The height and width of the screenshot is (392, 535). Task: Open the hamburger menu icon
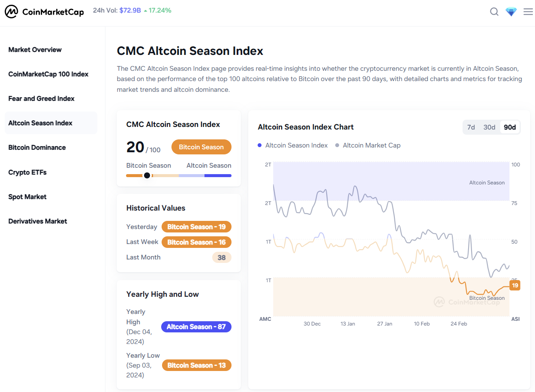528,12
